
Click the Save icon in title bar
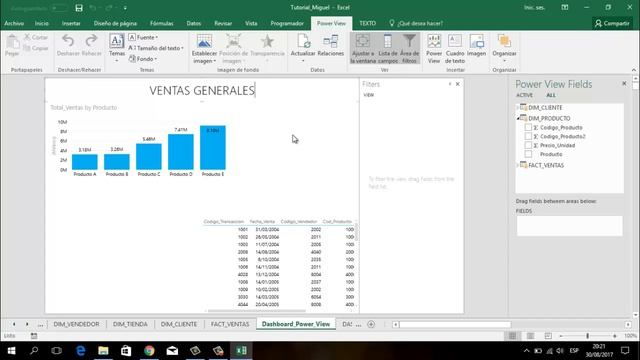[x=79, y=8]
